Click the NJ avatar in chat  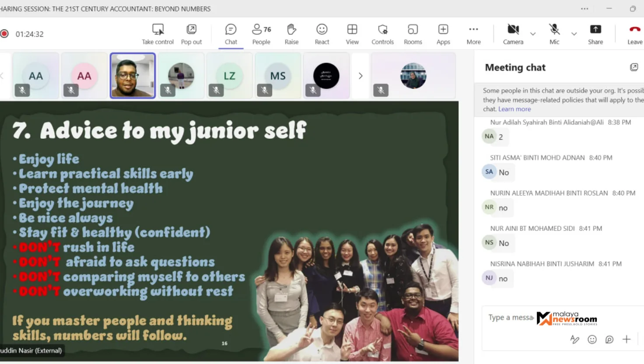point(489,278)
